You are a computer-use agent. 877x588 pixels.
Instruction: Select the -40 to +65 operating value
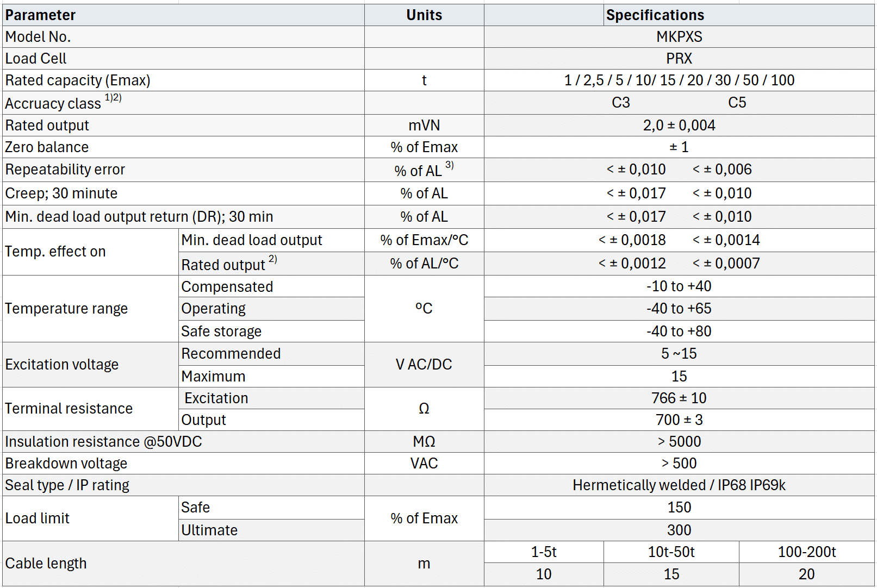pyautogui.click(x=679, y=309)
